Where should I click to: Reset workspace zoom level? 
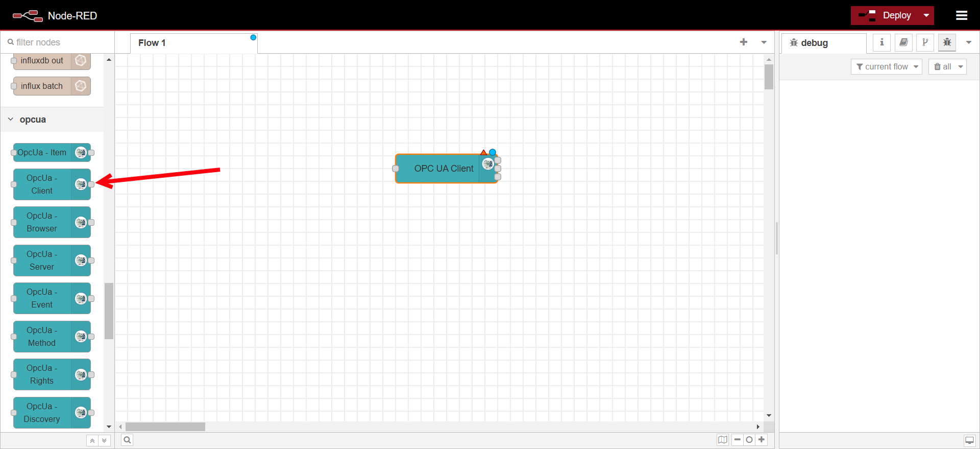(749, 440)
